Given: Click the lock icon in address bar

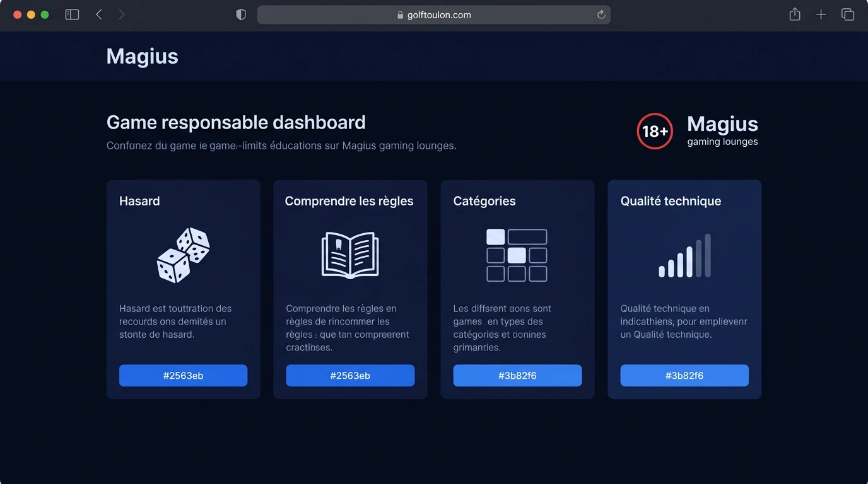Looking at the screenshot, I should coord(400,15).
